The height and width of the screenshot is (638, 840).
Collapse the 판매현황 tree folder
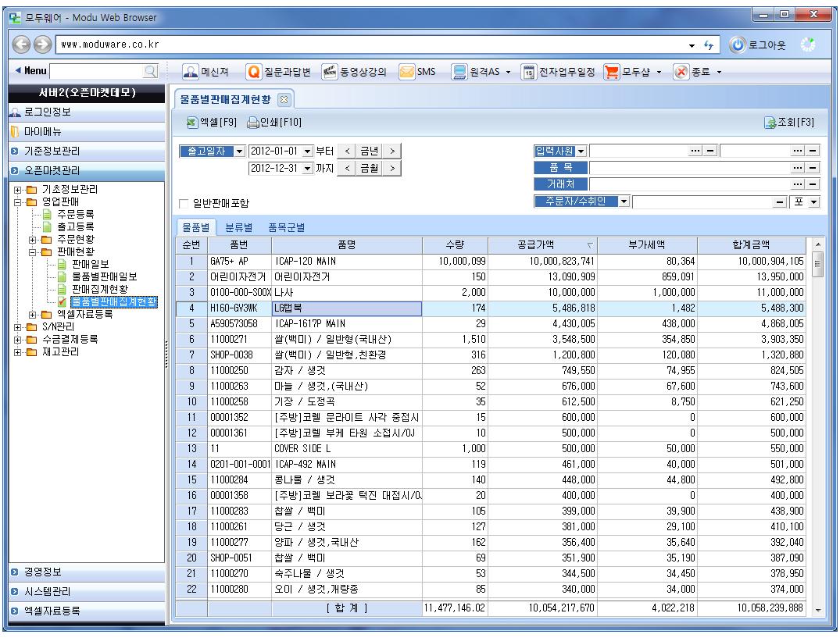click(x=33, y=252)
